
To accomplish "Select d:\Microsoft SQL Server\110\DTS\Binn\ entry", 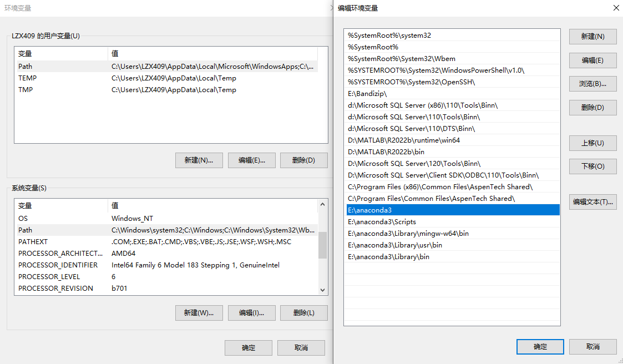I will (453, 129).
